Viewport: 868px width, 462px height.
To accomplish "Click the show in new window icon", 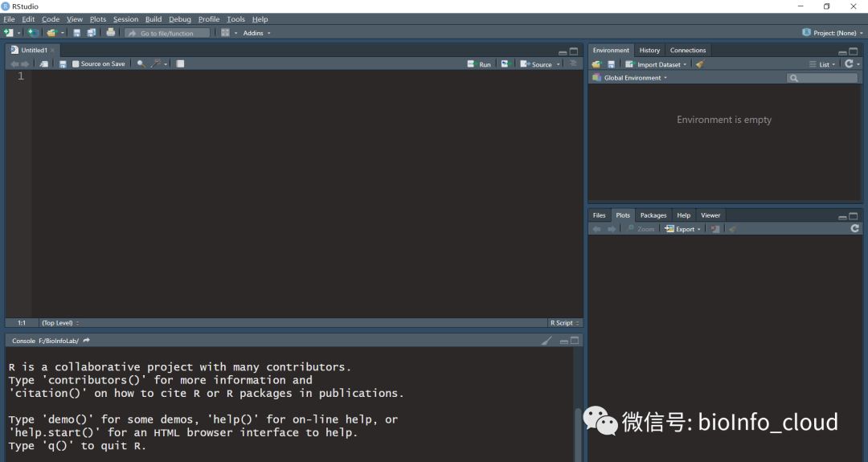I will pyautogui.click(x=43, y=64).
